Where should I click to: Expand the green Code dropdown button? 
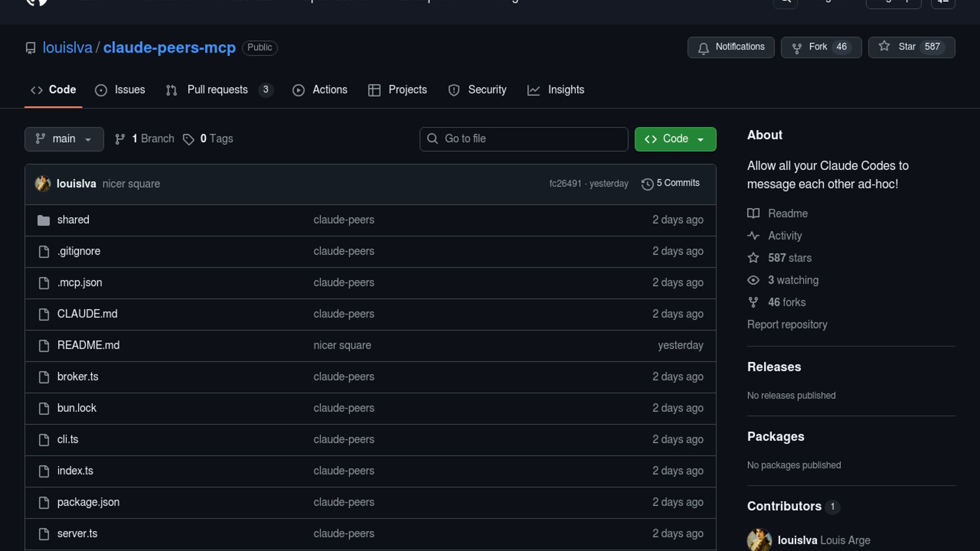click(675, 139)
